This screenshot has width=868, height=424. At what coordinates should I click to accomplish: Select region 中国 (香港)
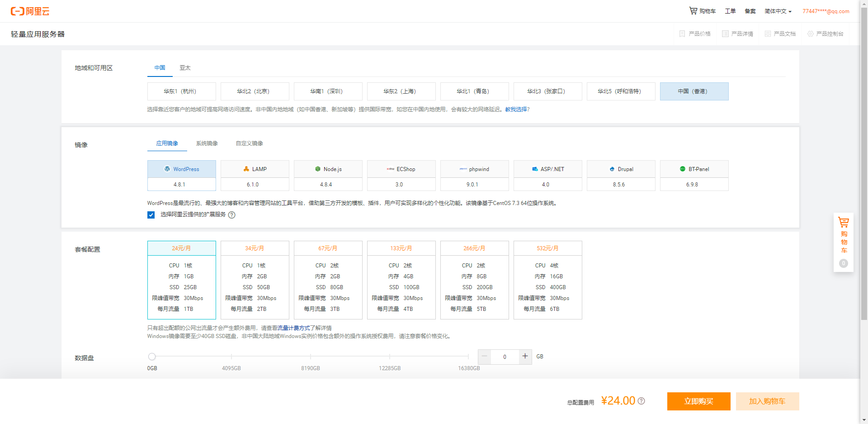click(694, 91)
